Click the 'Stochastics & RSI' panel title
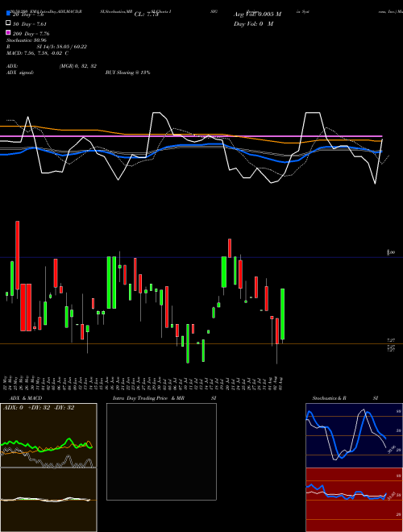This screenshot has width=403, height=532. [345, 398]
